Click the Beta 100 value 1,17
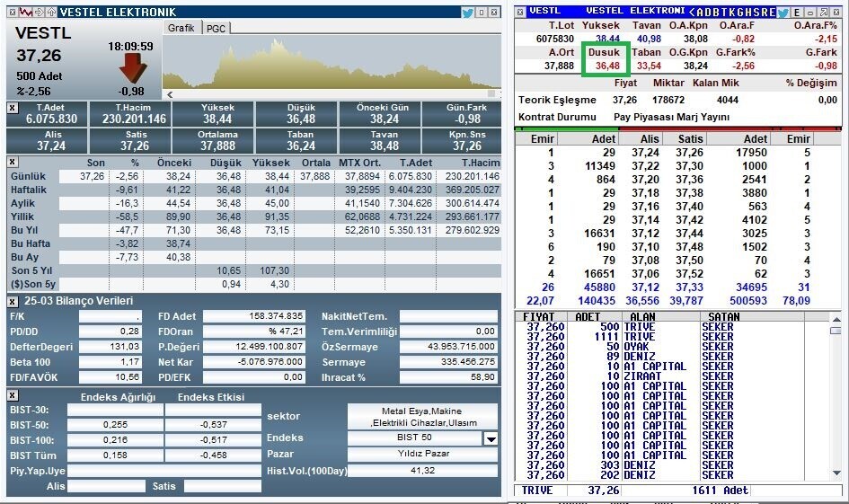 pyautogui.click(x=110, y=362)
